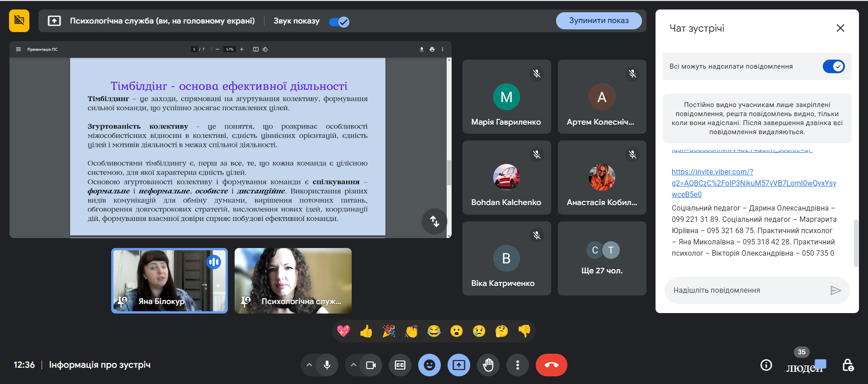Toggle presentation audio switch

[x=339, y=22]
